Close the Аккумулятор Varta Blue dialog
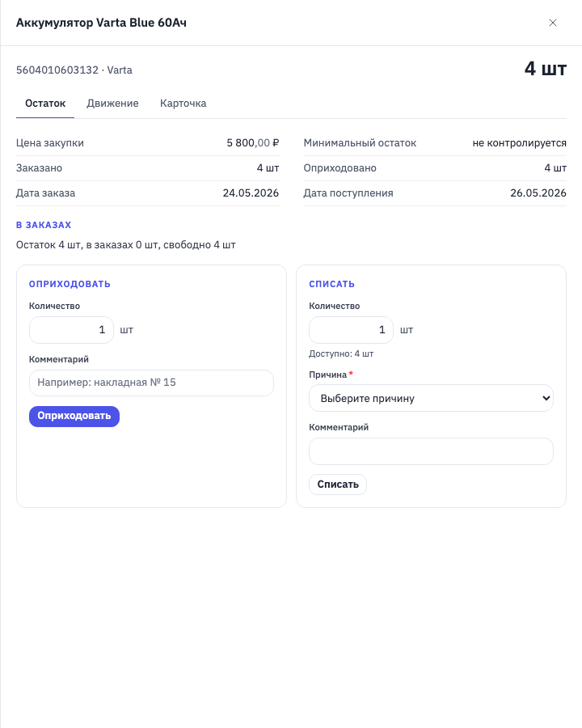Image resolution: width=582 pixels, height=728 pixels. (552, 23)
